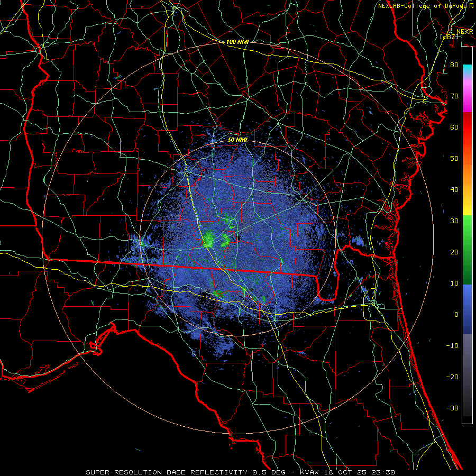Click the '50 NMI' range ring label
476x476 pixels.
237,140
